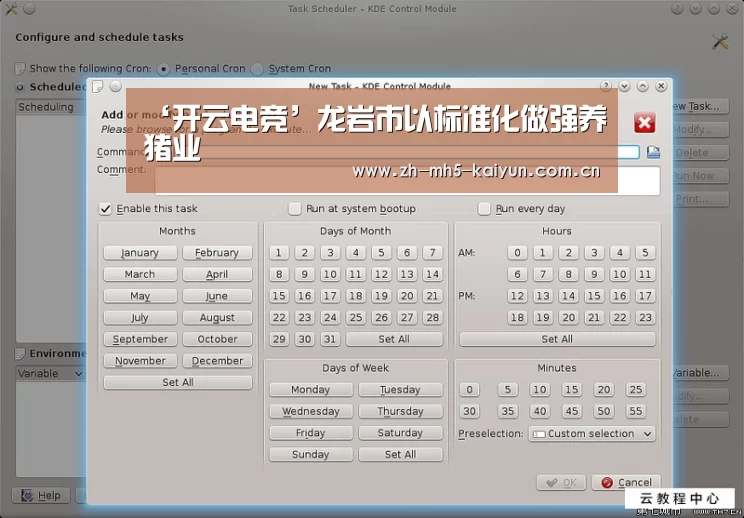Viewport: 744px width, 518px height.
Task: Click the Help button in Task Scheduler
Action: point(41,496)
